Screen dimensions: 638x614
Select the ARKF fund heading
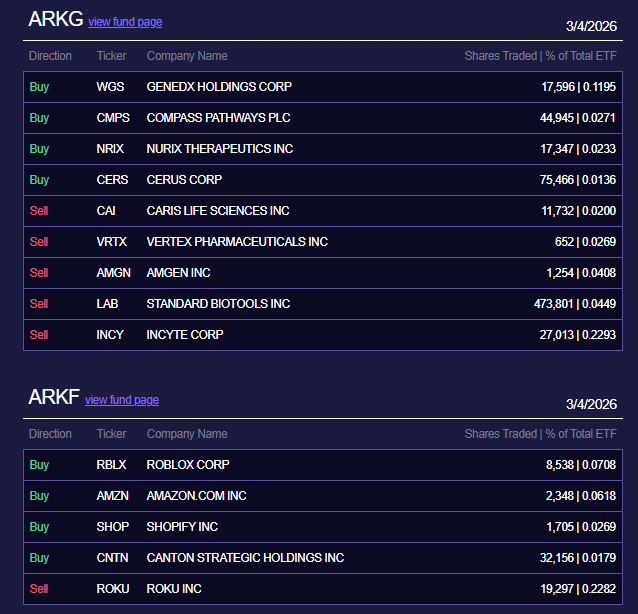54,397
